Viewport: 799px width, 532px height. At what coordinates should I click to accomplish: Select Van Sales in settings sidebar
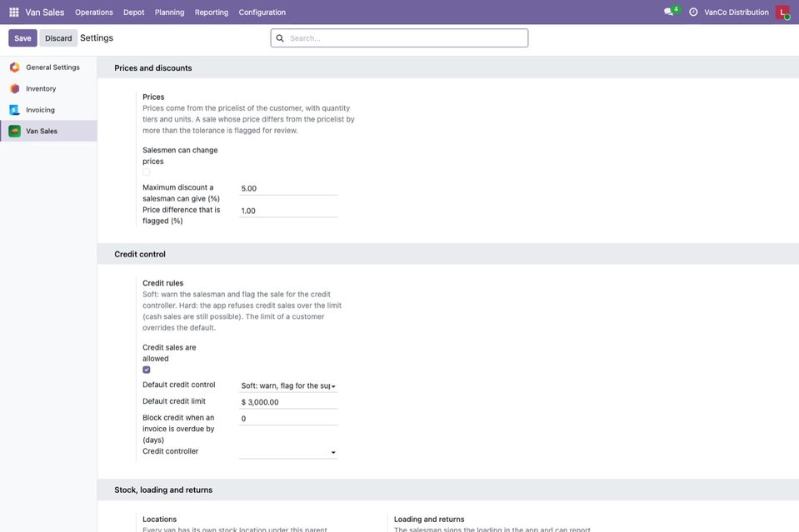pos(48,132)
